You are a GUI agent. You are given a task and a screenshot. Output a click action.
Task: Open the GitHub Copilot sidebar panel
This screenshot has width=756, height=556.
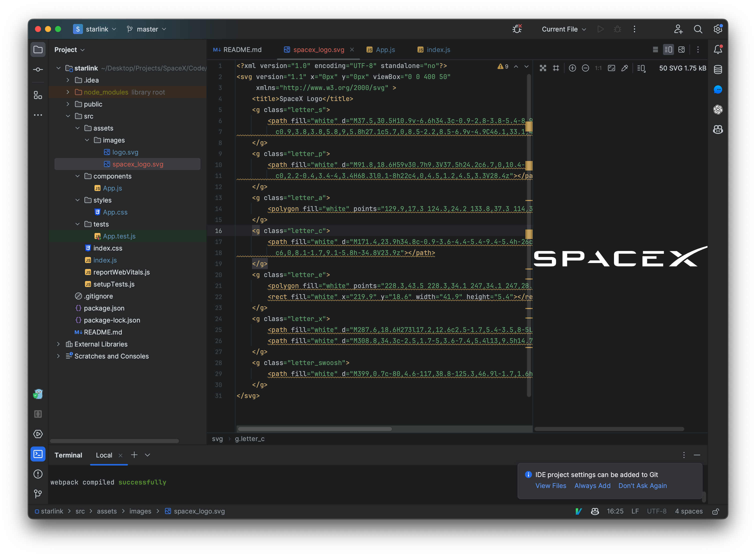tap(718, 129)
